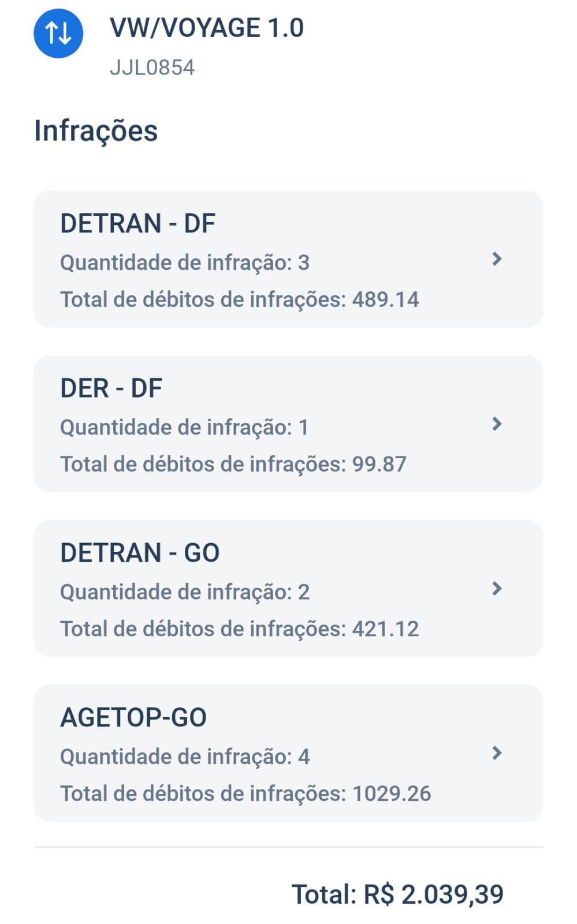Open the DETRAN - GO card title
577x924 pixels.
140,553
